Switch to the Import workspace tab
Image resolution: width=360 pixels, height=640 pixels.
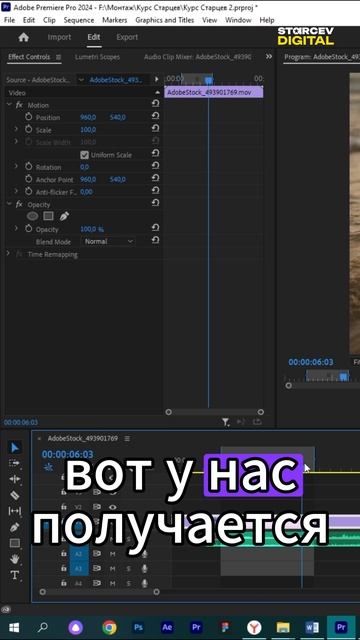click(x=59, y=37)
